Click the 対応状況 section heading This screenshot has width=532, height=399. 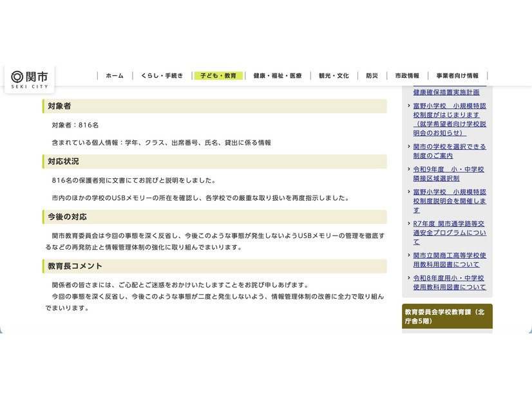click(214, 162)
